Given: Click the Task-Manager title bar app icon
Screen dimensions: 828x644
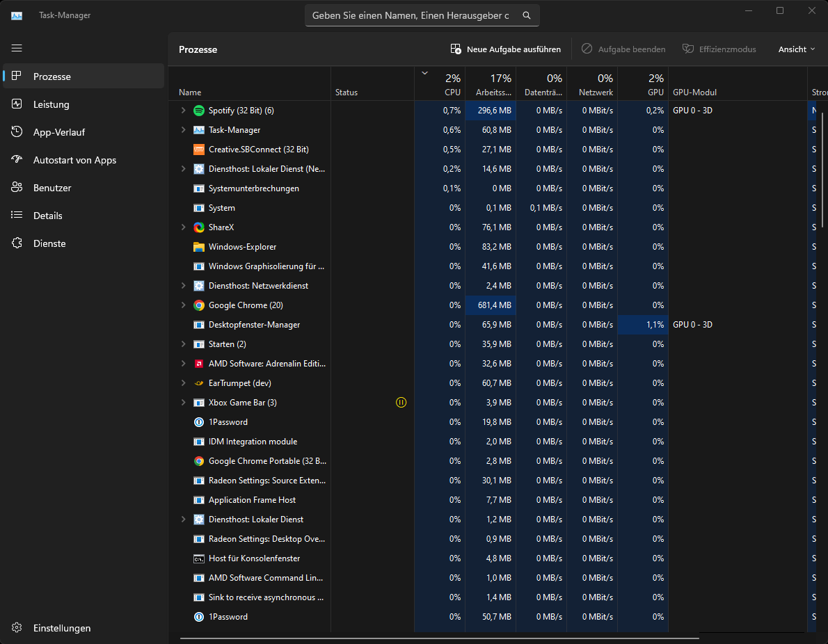Looking at the screenshot, I should (x=17, y=15).
